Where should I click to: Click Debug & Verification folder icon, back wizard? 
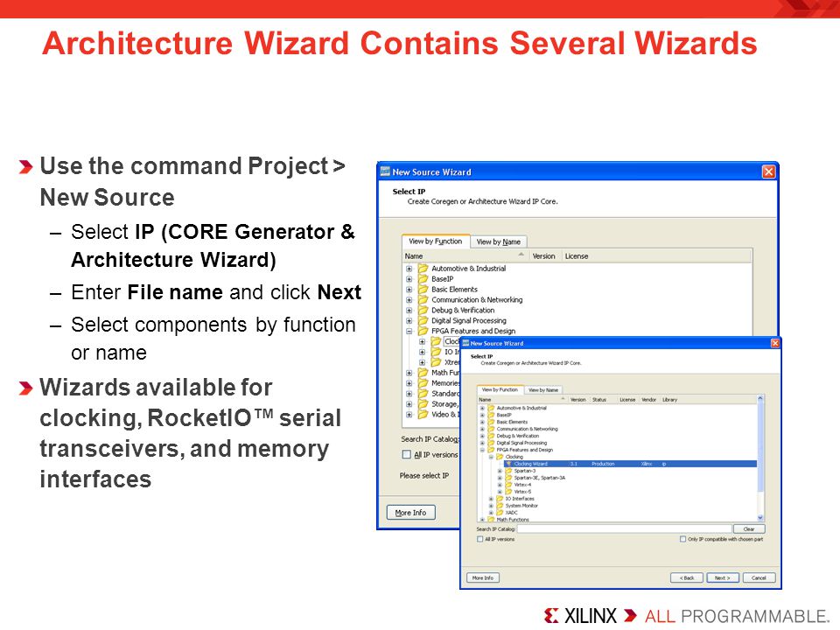click(x=423, y=310)
